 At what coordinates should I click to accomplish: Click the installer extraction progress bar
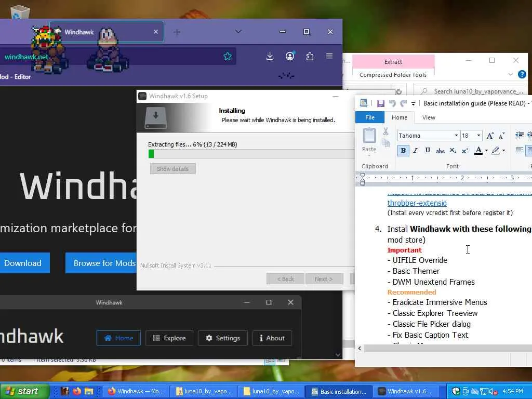[251, 154]
